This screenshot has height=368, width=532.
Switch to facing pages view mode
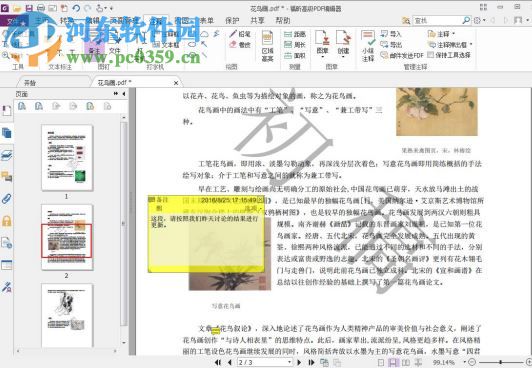coord(405,362)
